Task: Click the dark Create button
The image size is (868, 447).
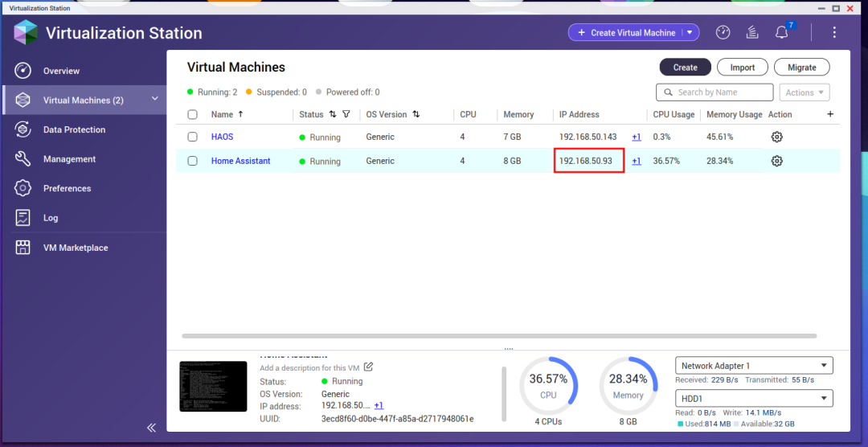Action: 685,67
